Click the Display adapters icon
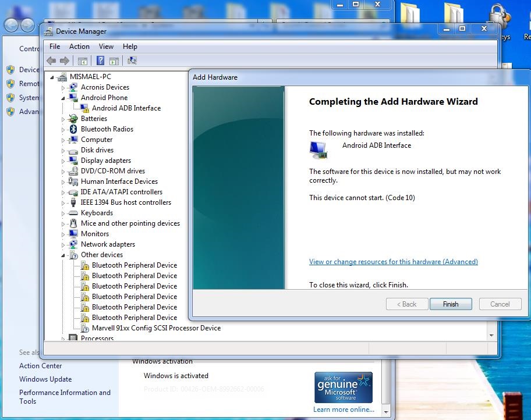This screenshot has width=531, height=420. pyautogui.click(x=73, y=161)
